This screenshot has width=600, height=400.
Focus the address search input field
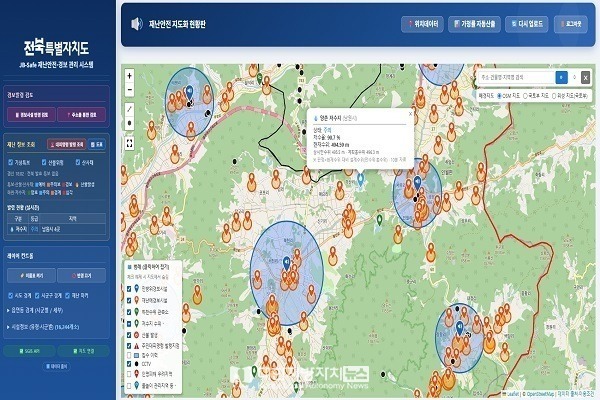point(517,77)
